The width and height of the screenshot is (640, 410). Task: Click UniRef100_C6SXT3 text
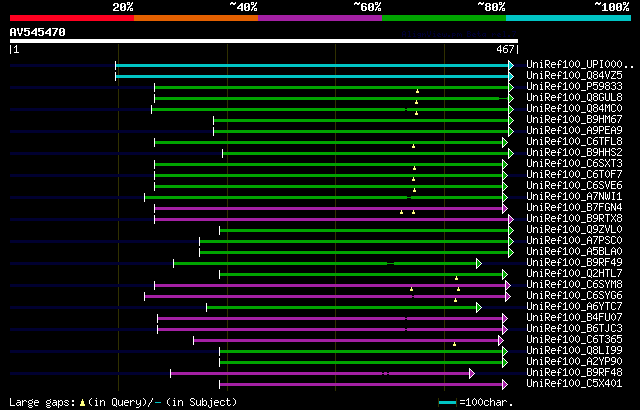574,164
